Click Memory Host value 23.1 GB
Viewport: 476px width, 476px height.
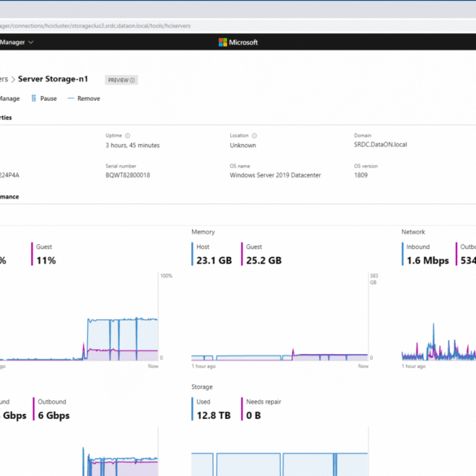point(214,260)
